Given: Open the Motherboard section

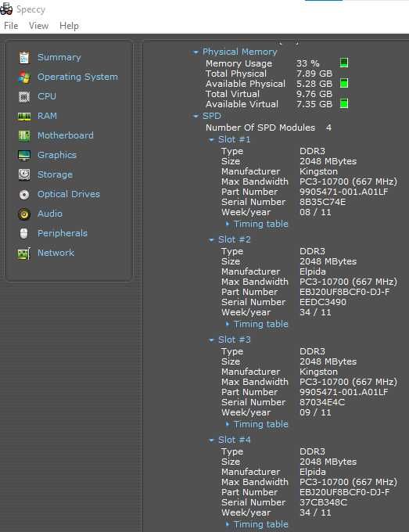Looking at the screenshot, I should tap(66, 135).
